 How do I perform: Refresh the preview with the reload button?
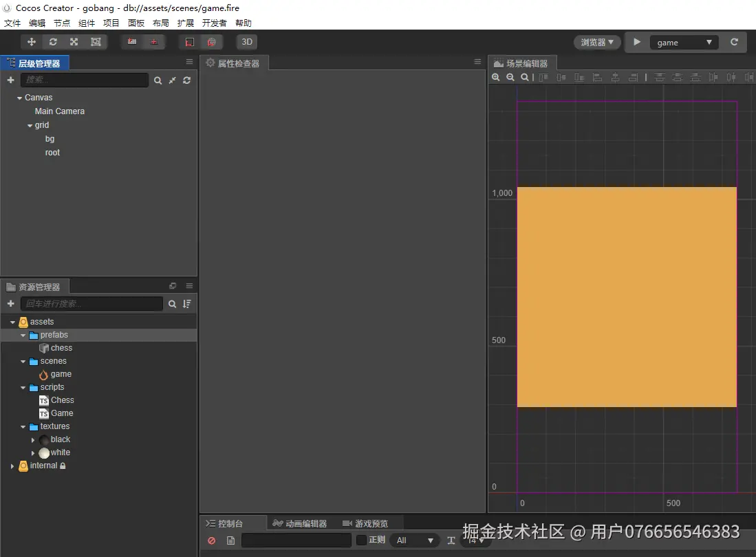click(x=735, y=42)
